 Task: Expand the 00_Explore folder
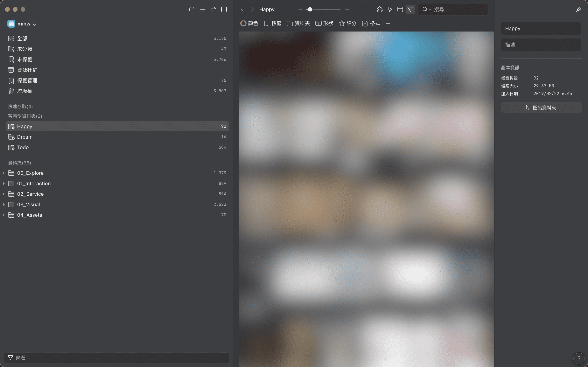coord(4,173)
